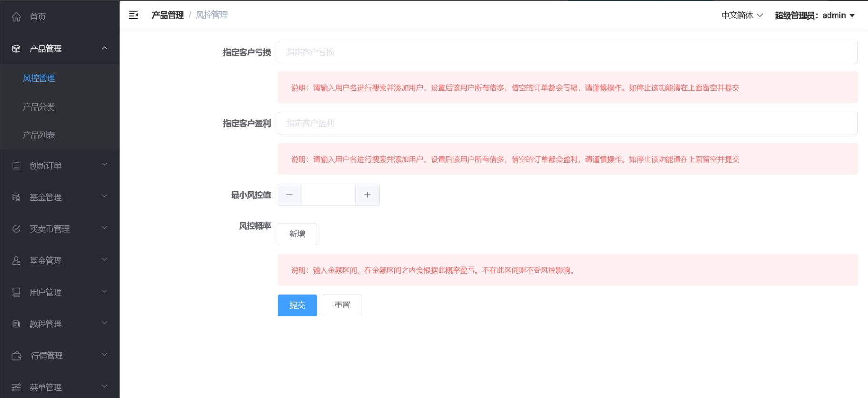The height and width of the screenshot is (398, 868).
Task: Click the 菜单管理 sliders icon
Action: pos(16,387)
